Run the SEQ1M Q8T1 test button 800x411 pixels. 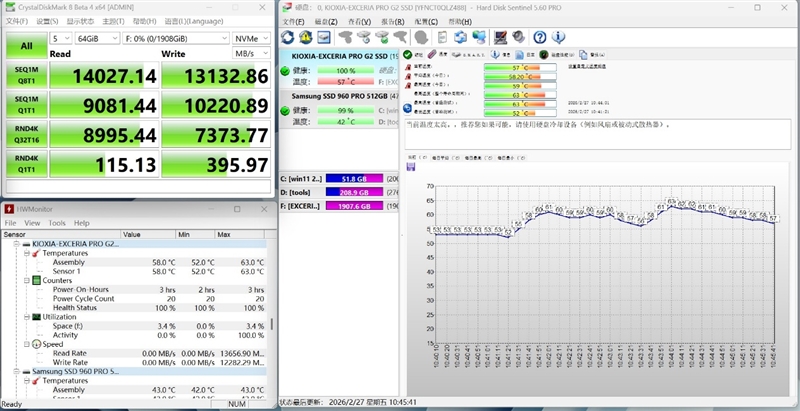click(x=27, y=75)
